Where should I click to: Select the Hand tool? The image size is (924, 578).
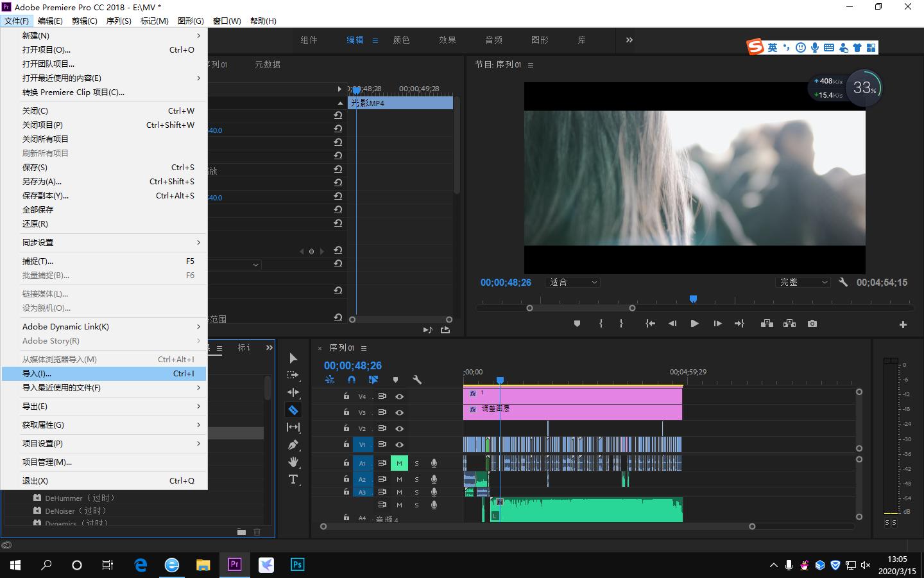pos(293,462)
